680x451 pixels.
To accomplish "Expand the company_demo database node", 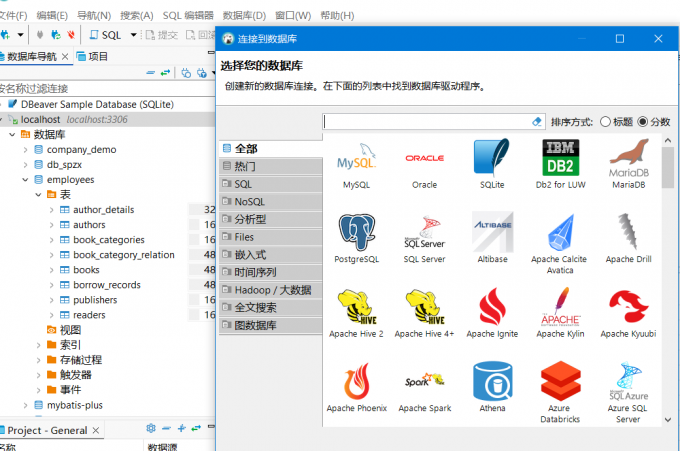I will pos(25,150).
